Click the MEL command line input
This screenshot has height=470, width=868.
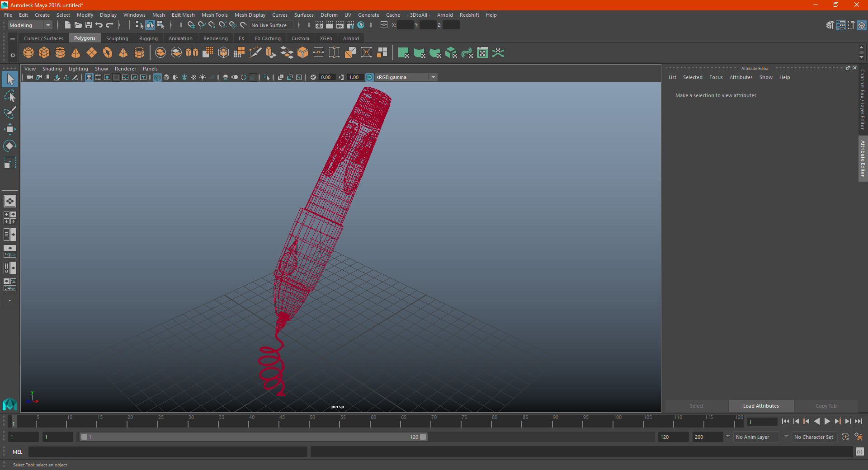(168, 452)
